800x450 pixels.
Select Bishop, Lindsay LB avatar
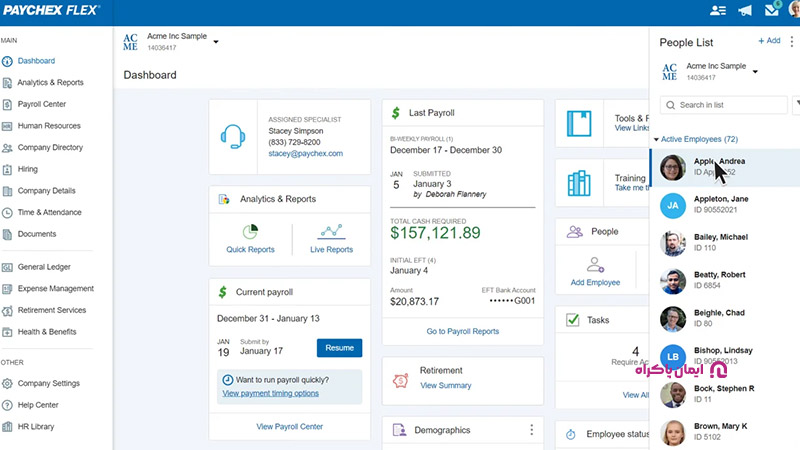tap(673, 357)
